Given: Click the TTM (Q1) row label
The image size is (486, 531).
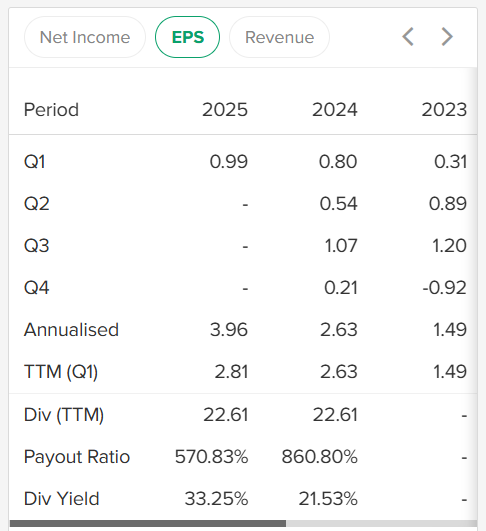Looking at the screenshot, I should [61, 371].
